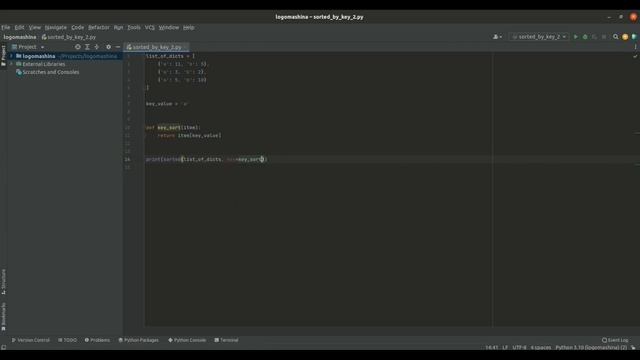Image resolution: width=640 pixels, height=360 pixels.
Task: Open the VCS menu
Action: click(150, 27)
